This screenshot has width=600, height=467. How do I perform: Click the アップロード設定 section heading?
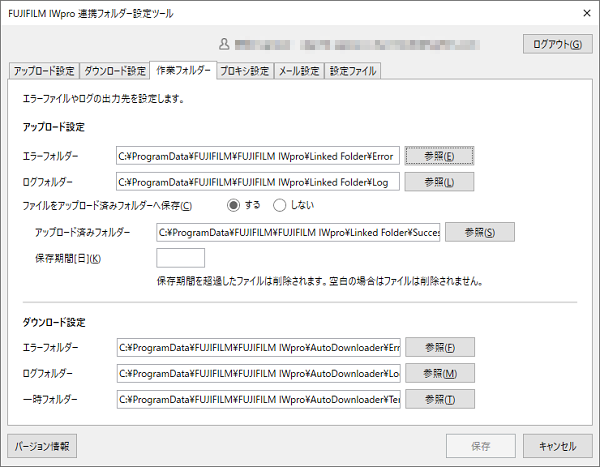pos(54,127)
